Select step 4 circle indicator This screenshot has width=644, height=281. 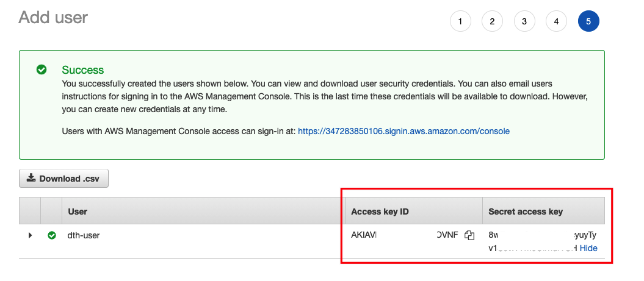[x=556, y=21]
